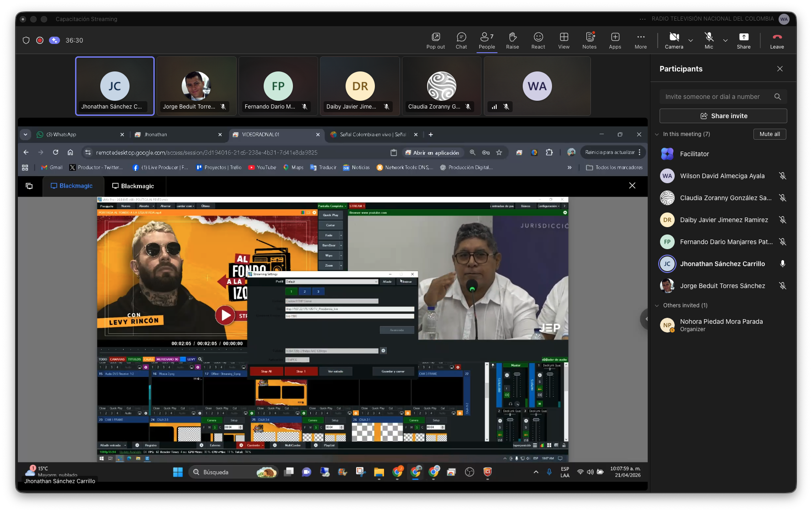Image resolution: width=812 pixels, height=512 pixels.
Task: Open Proyectos Trello bookmark
Action: click(219, 168)
